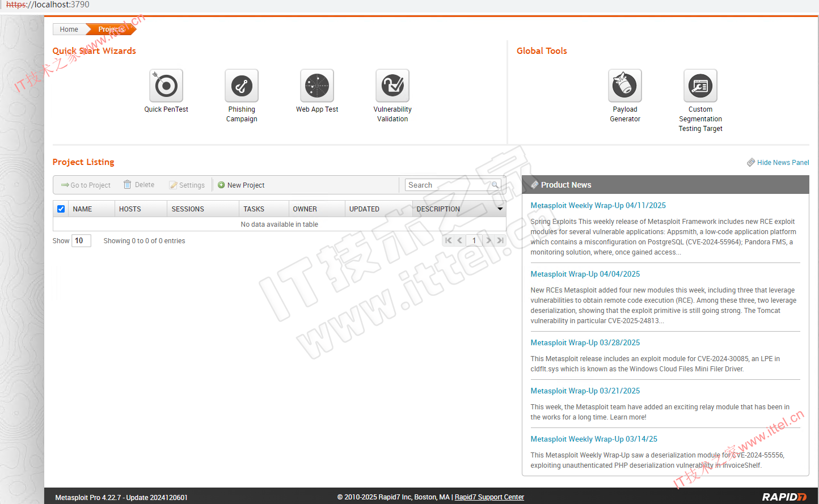Open Metasploit Wrap-Up 04/04/2025 article
Viewport: 819px width, 504px height.
(585, 274)
